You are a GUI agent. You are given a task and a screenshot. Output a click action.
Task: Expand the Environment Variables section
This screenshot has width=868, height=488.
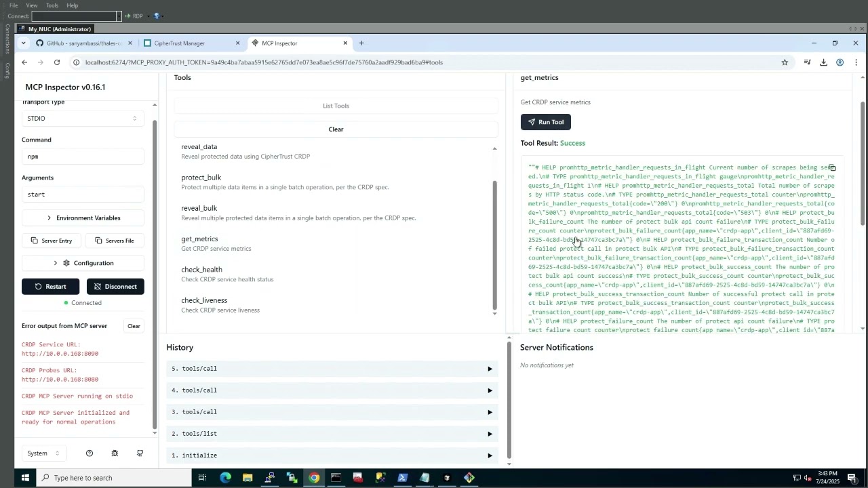tap(83, 218)
